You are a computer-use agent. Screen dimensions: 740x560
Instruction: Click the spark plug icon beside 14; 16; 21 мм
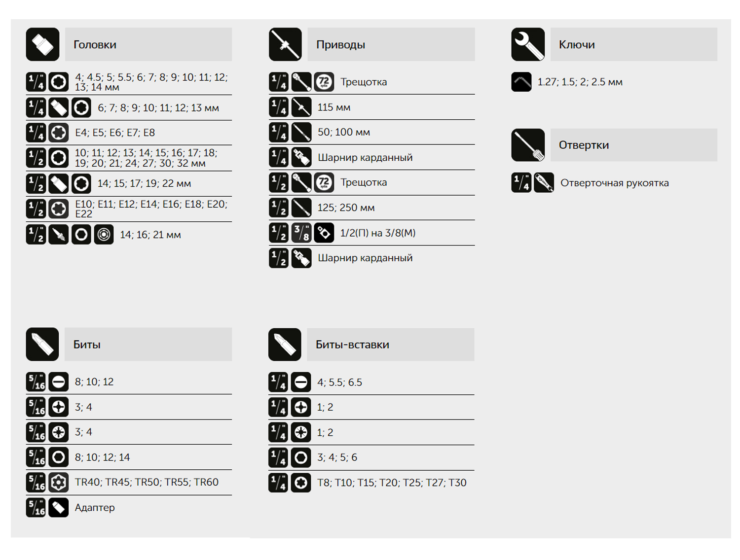click(x=59, y=235)
